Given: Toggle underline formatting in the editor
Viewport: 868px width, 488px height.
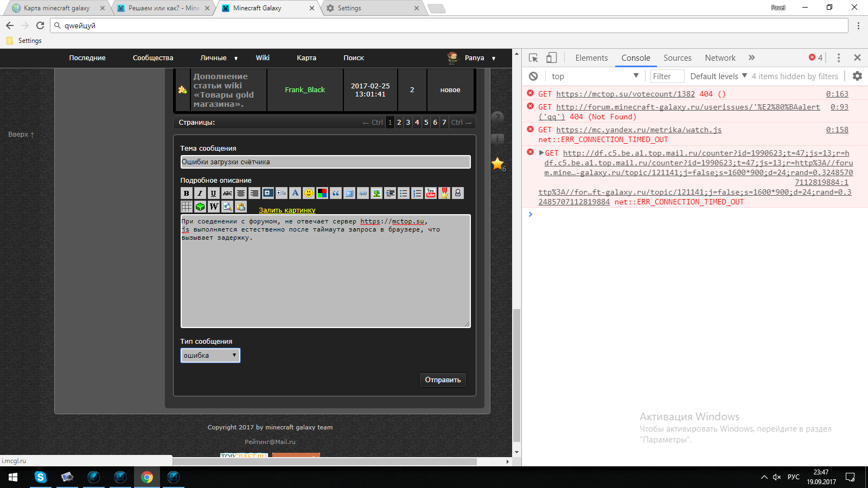Looking at the screenshot, I should pyautogui.click(x=214, y=193).
